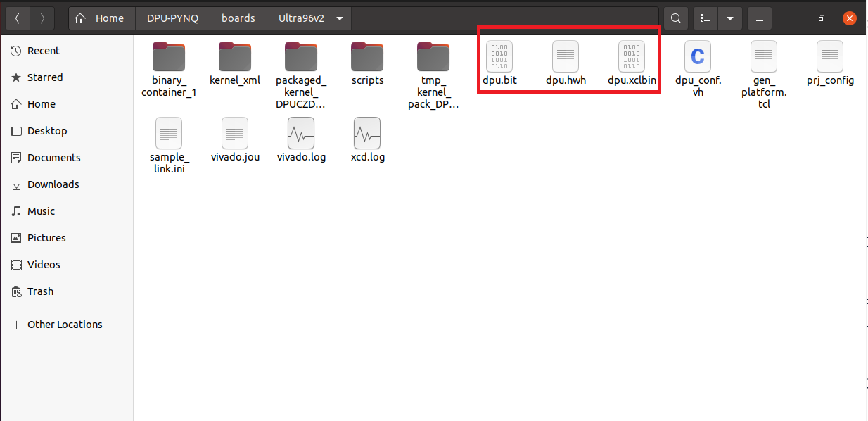Restore the file manager window size
The width and height of the screenshot is (868, 421).
(821, 18)
